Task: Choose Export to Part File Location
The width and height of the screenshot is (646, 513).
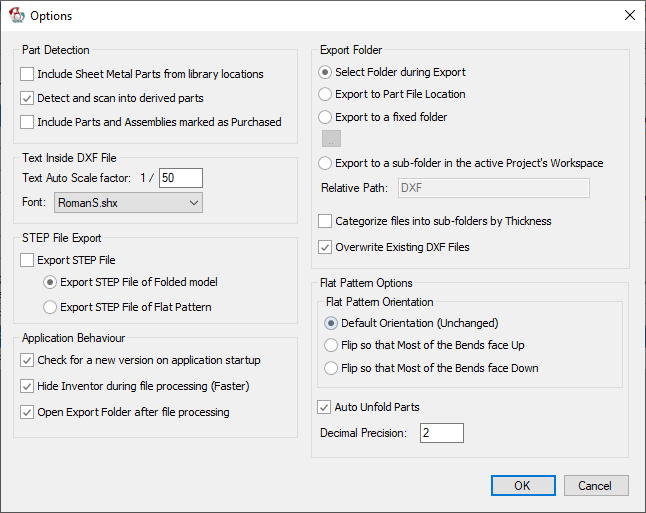Action: click(x=325, y=94)
